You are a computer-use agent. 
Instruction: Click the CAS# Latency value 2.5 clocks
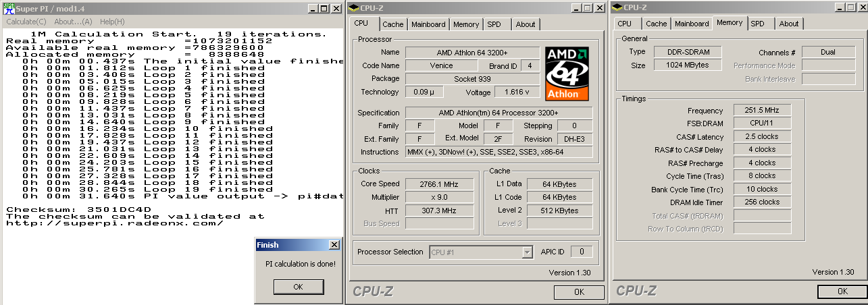(x=762, y=136)
